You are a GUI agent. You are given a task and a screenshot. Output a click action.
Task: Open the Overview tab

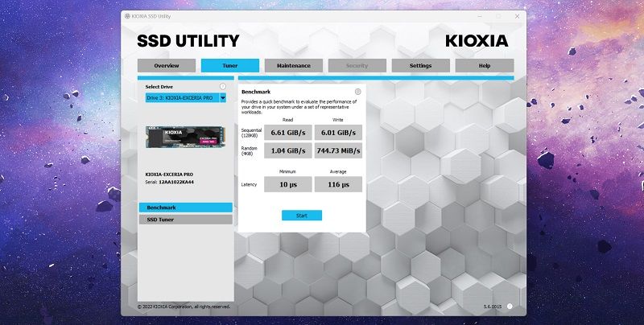click(x=167, y=66)
